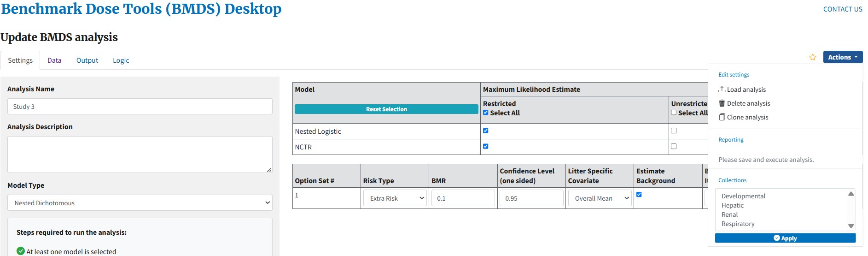Open the Model Type dropdown
The image size is (868, 256).
click(140, 202)
